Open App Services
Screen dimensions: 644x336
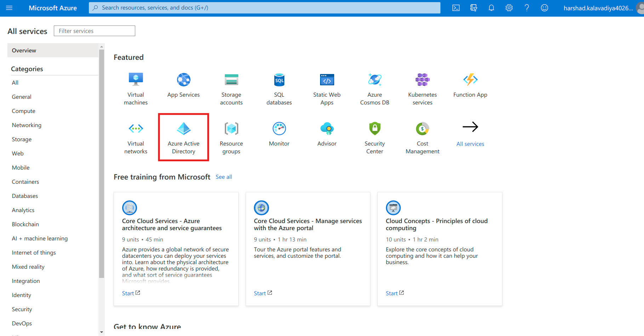183,85
